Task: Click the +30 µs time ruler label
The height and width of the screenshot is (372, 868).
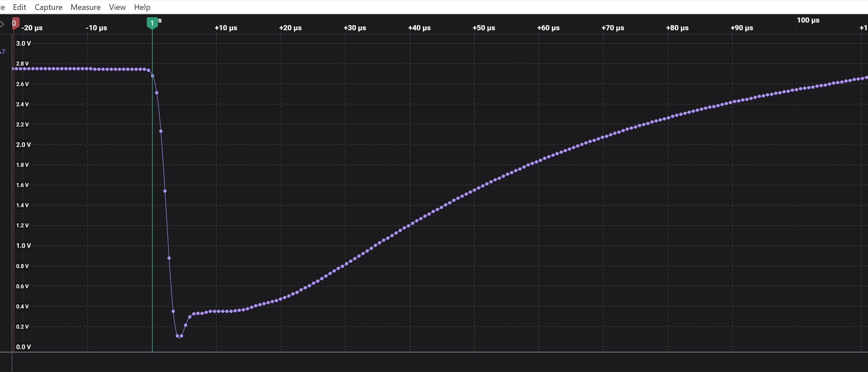Action: pyautogui.click(x=354, y=28)
